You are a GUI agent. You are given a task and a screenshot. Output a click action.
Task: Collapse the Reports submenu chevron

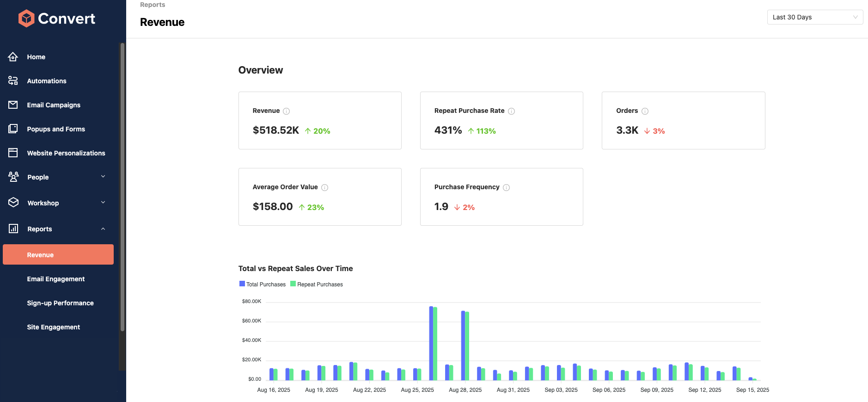[x=103, y=229]
